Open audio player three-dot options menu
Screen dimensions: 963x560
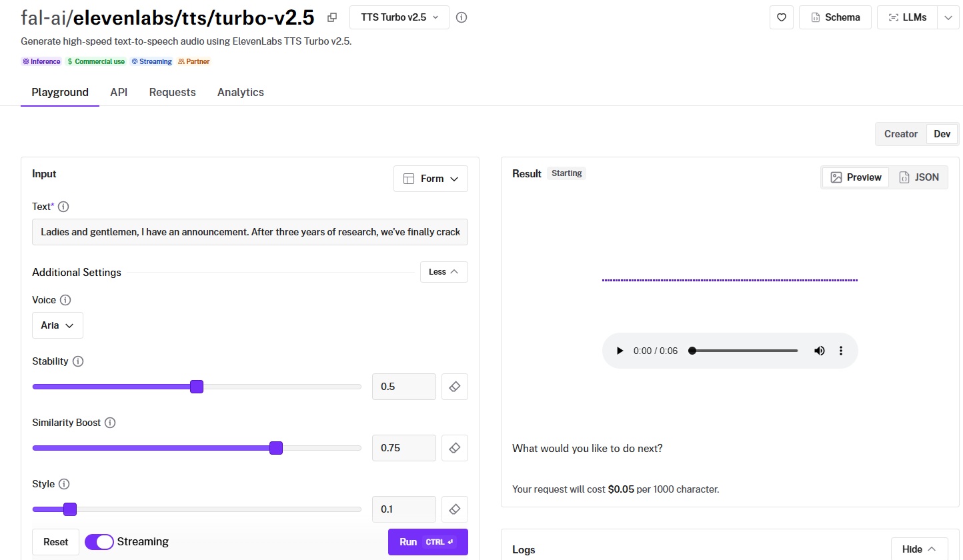point(841,351)
